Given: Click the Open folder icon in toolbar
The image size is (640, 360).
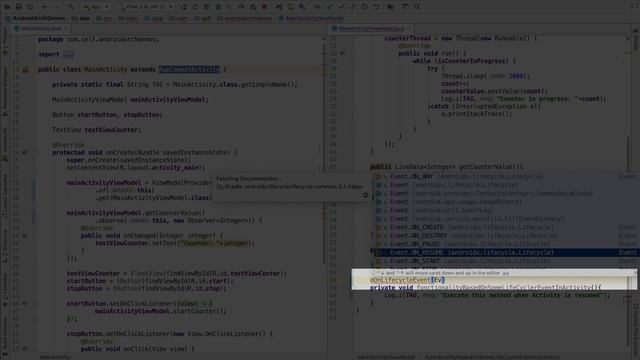Looking at the screenshot, I should point(7,7).
